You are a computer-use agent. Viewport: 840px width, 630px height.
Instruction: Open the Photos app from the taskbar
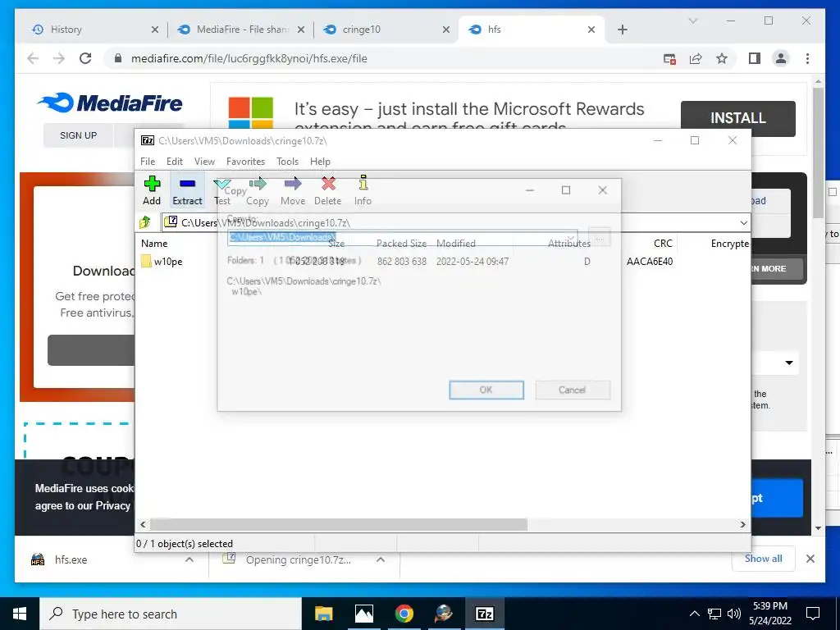pos(363,614)
